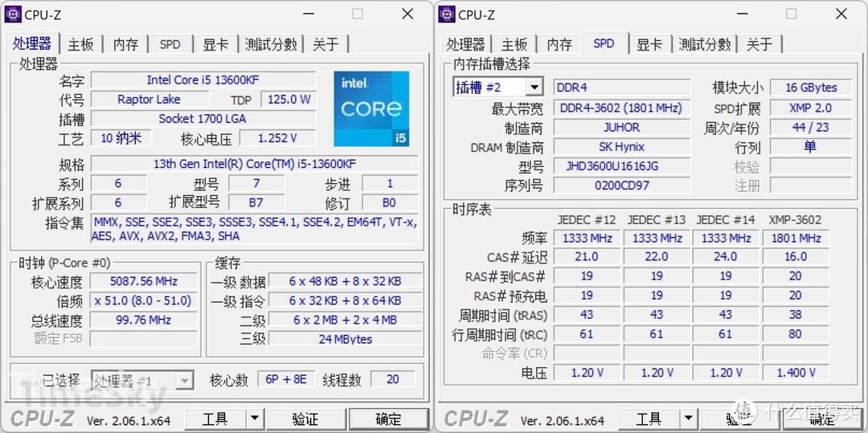Viewport: 868px width, 433px height.
Task: Click the CPU-Z app icon in right window title bar
Action: [447, 14]
